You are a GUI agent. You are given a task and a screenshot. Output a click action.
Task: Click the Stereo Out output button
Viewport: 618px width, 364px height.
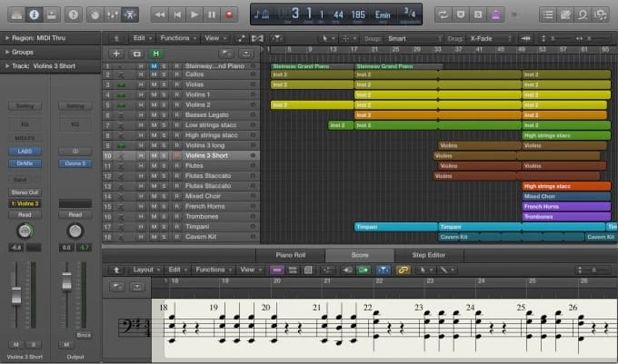pos(25,192)
